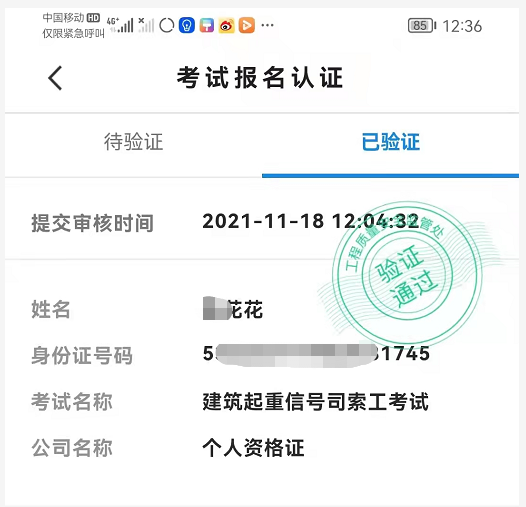Tap the colorful T app status icon
Image resolution: width=526 pixels, height=507 pixels.
point(207,26)
